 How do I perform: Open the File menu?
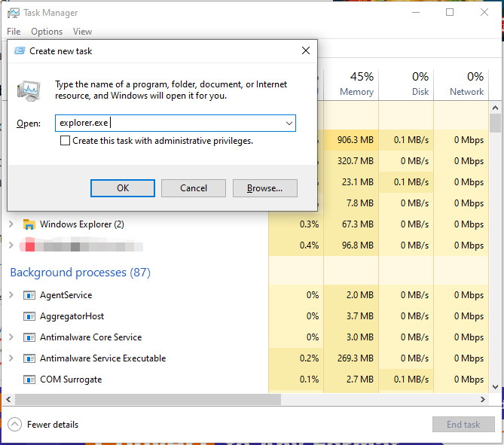coord(14,32)
